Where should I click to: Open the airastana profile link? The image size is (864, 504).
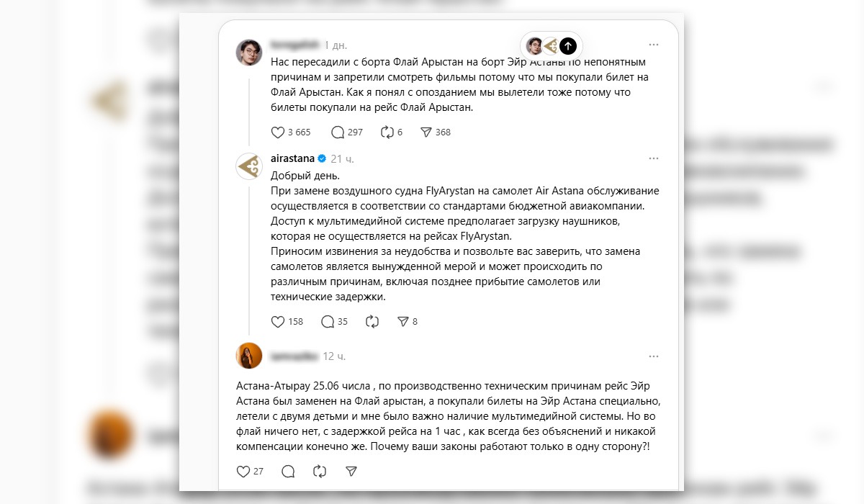(292, 158)
